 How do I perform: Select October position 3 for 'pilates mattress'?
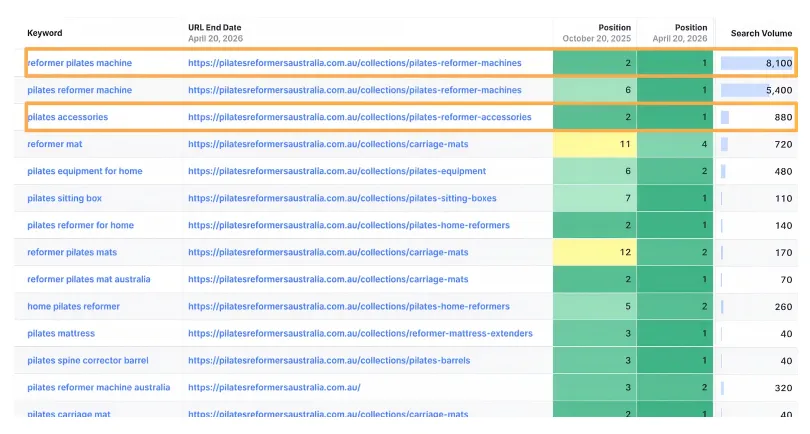pyautogui.click(x=595, y=333)
